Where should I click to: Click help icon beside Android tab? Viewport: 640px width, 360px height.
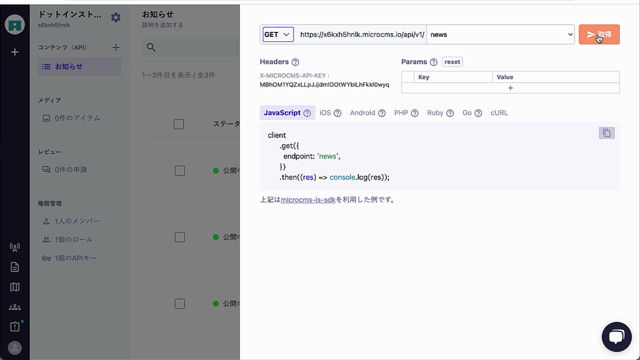382,113
